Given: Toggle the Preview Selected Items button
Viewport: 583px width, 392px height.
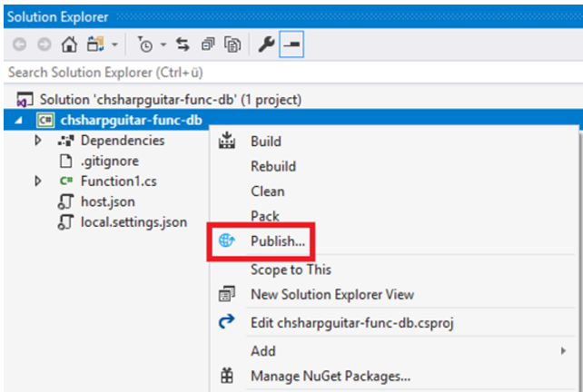Looking at the screenshot, I should 291,44.
